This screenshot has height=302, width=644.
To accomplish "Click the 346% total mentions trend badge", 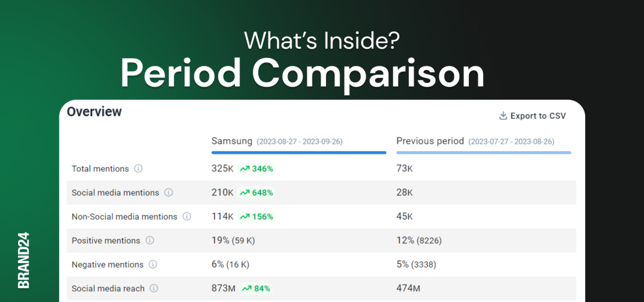I will pos(256,169).
